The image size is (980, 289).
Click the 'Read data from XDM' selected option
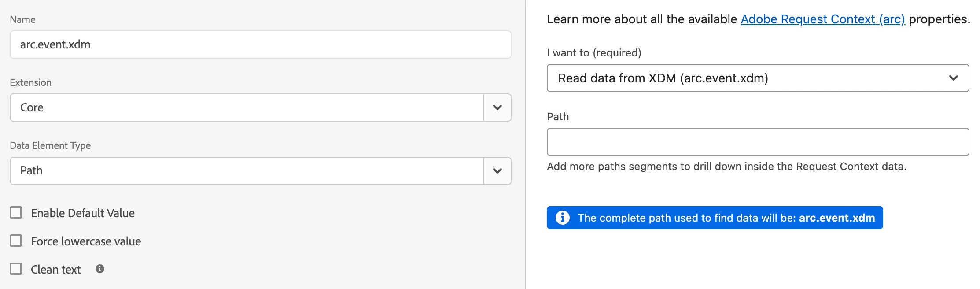coord(663,78)
